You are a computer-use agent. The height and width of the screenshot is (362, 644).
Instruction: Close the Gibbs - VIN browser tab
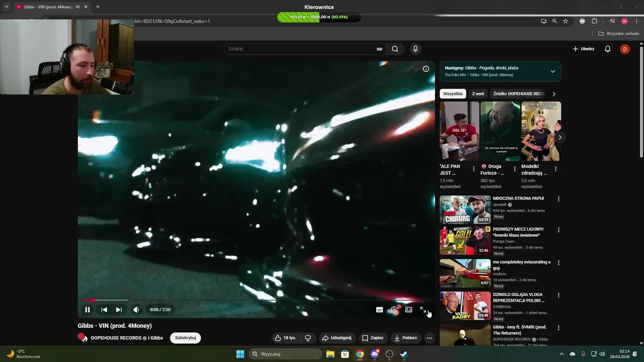[x=86, y=7]
